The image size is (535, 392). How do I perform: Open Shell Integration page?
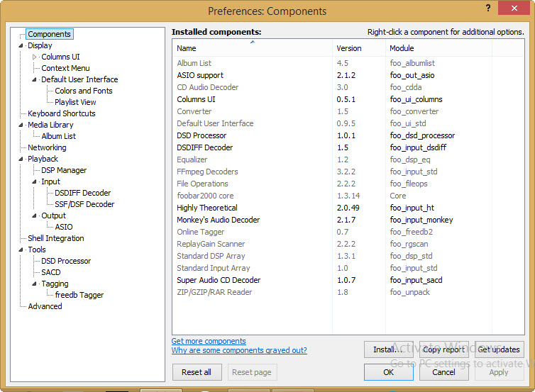click(56, 238)
